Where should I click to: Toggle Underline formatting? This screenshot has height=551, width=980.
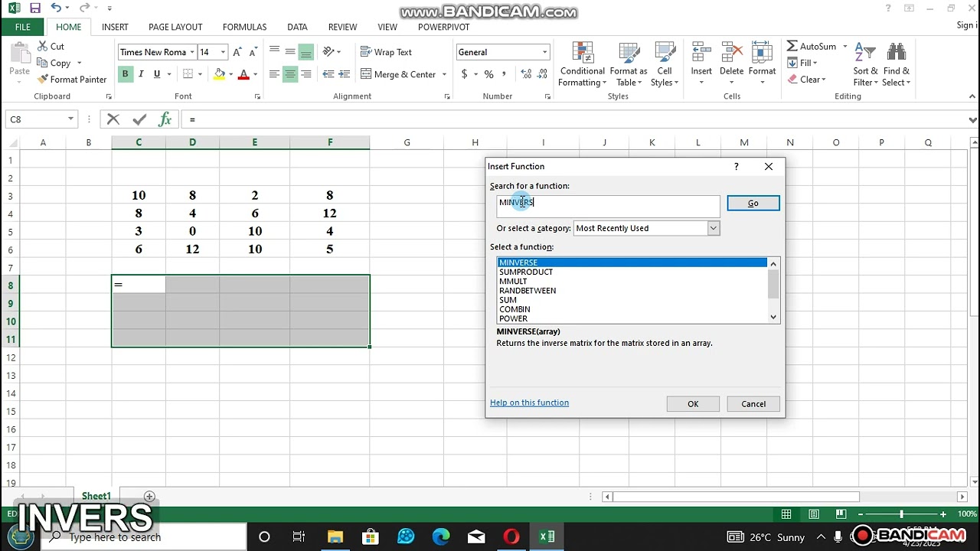[x=157, y=74]
